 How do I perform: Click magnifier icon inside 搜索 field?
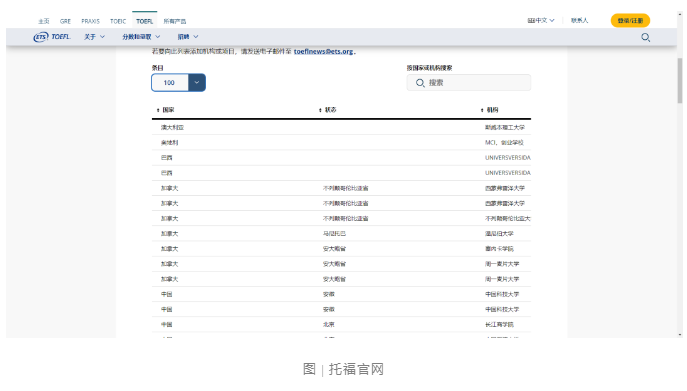click(x=420, y=83)
